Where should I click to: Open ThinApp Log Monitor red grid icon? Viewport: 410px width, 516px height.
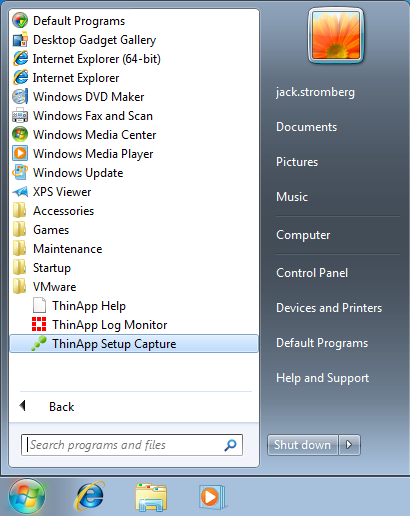(x=39, y=324)
